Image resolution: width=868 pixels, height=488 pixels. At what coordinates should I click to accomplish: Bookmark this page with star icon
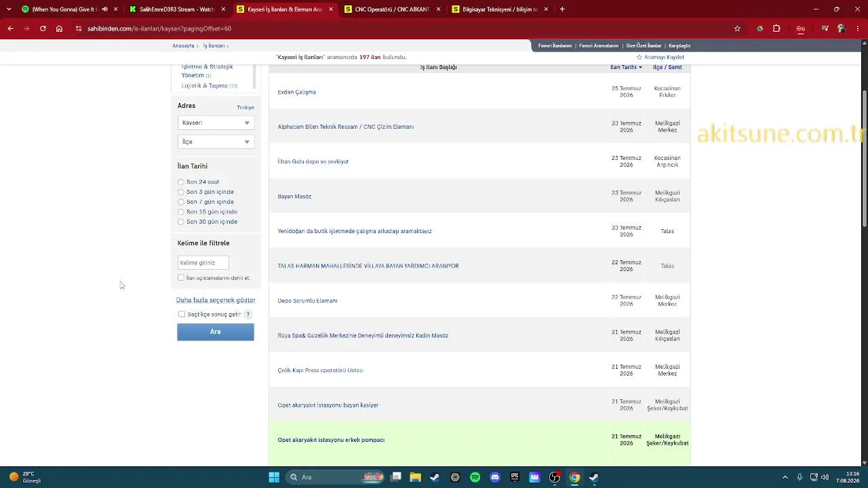tap(737, 28)
